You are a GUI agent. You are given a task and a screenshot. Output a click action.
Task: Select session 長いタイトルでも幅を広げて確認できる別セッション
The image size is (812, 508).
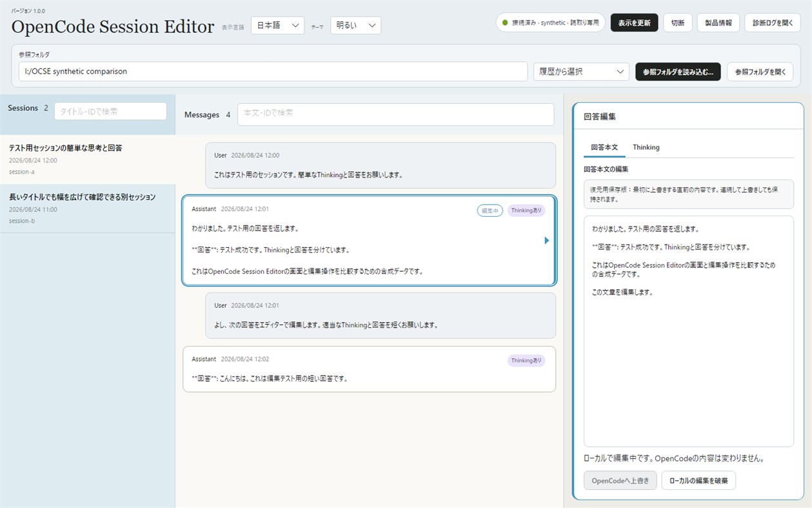(87, 208)
